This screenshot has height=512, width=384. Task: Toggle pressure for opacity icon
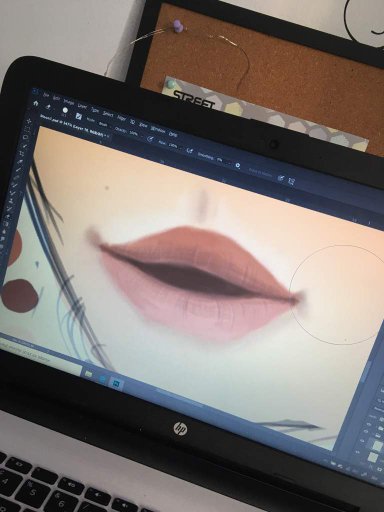click(x=150, y=139)
